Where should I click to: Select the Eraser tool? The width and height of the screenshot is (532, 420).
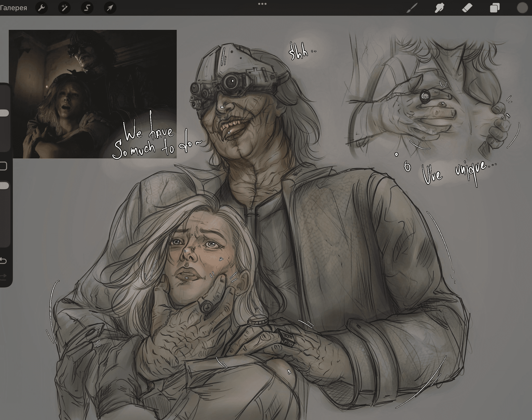[x=467, y=8]
